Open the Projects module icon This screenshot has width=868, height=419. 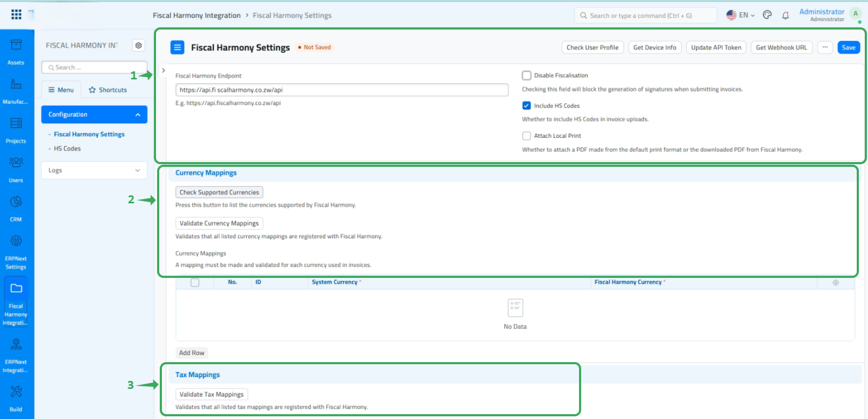pyautogui.click(x=16, y=123)
